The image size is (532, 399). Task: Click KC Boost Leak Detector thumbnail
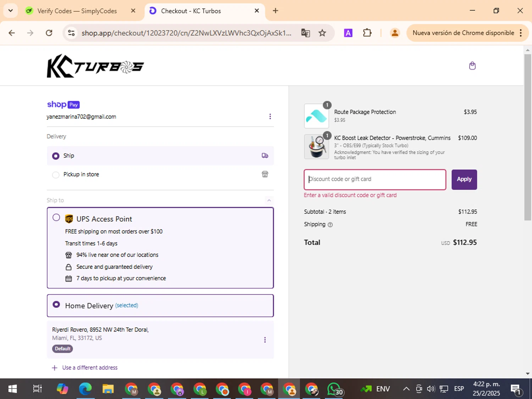(316, 146)
